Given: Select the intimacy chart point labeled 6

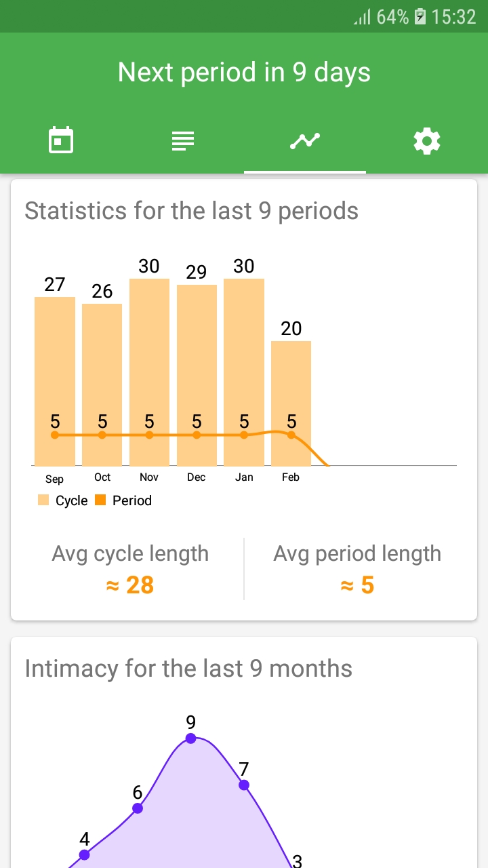Looking at the screenshot, I should pos(138,808).
